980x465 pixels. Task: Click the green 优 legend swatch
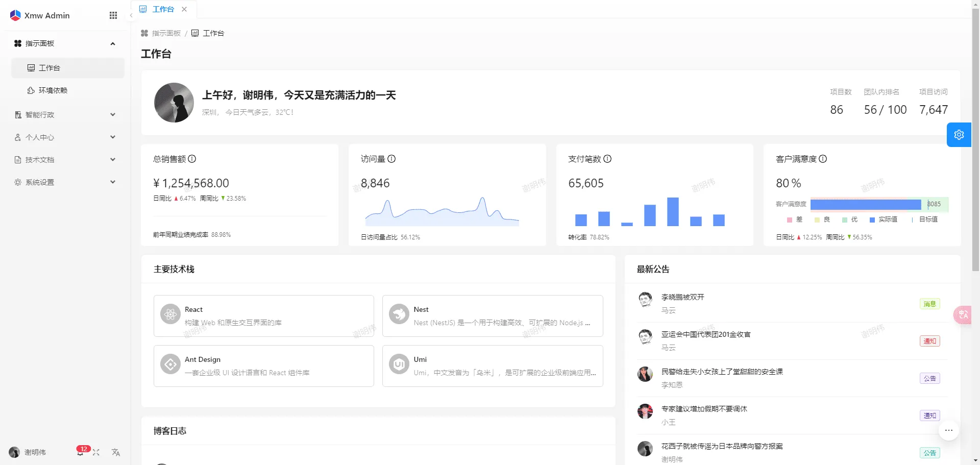coord(845,220)
